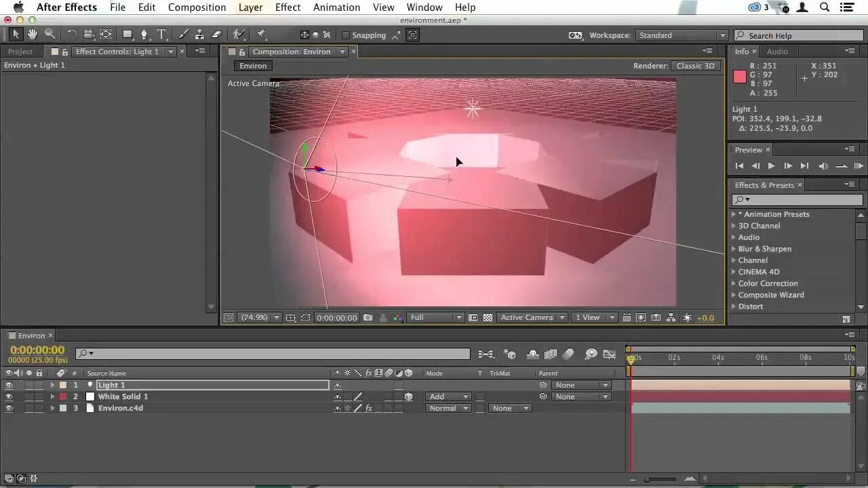Toggle Fast Previews option in viewer

pos(641,317)
